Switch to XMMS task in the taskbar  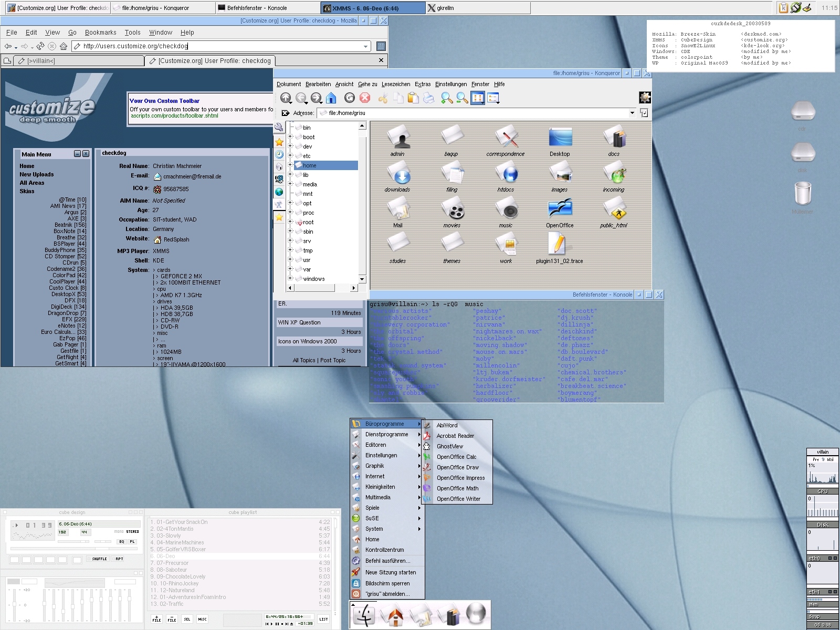[x=373, y=8]
